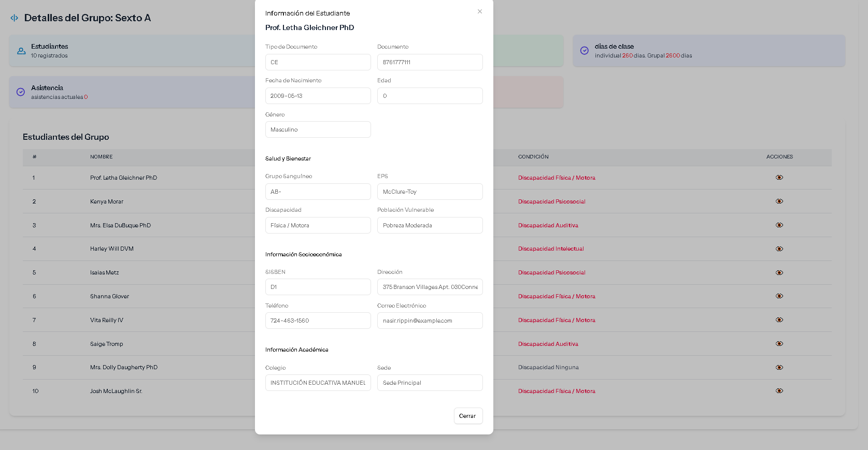This screenshot has width=868, height=450.
Task: Open eye icon in Saige Tromp row
Action: 779,344
